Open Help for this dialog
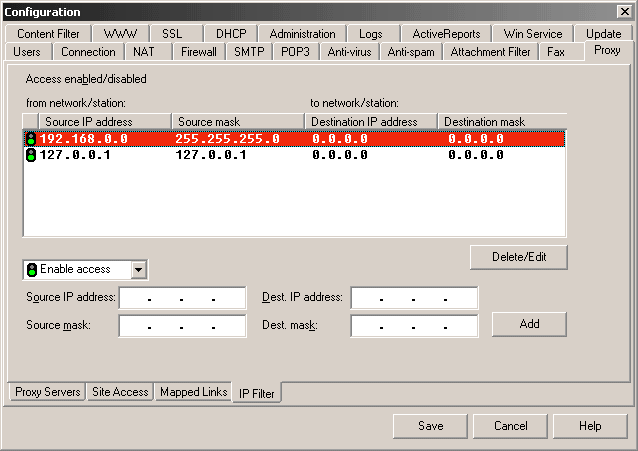Screen dimensions: 638x451 590,426
